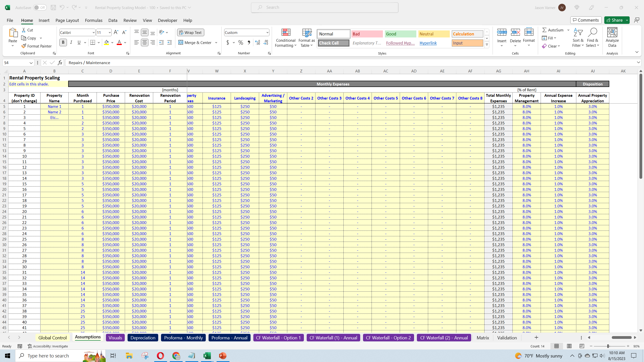Image resolution: width=644 pixels, height=362 pixels.
Task: Click the Format Painter brush
Action: pyautogui.click(x=24, y=46)
